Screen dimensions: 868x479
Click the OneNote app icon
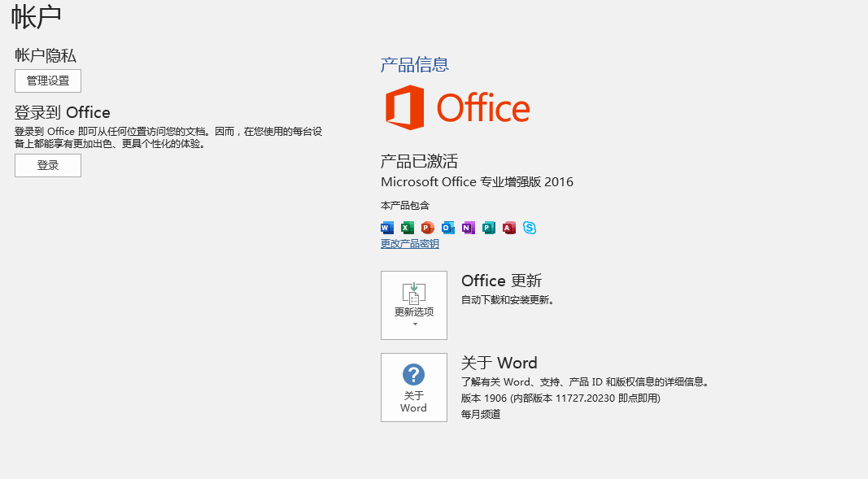tap(469, 228)
